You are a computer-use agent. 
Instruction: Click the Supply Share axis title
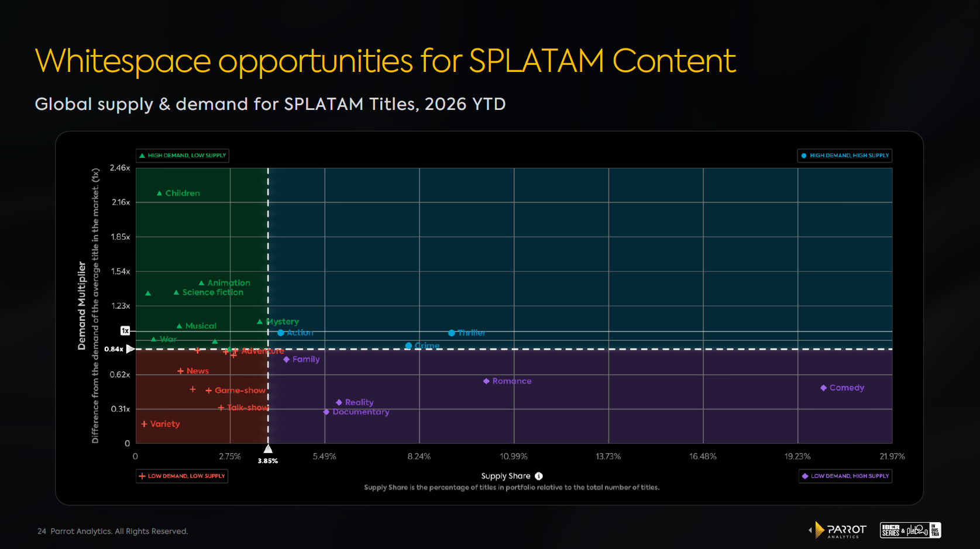click(x=506, y=477)
